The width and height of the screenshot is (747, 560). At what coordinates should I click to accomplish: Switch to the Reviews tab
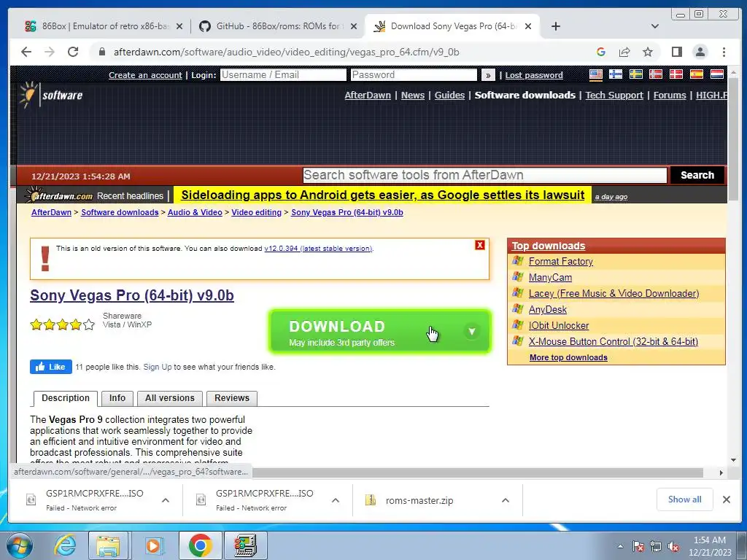coord(232,398)
